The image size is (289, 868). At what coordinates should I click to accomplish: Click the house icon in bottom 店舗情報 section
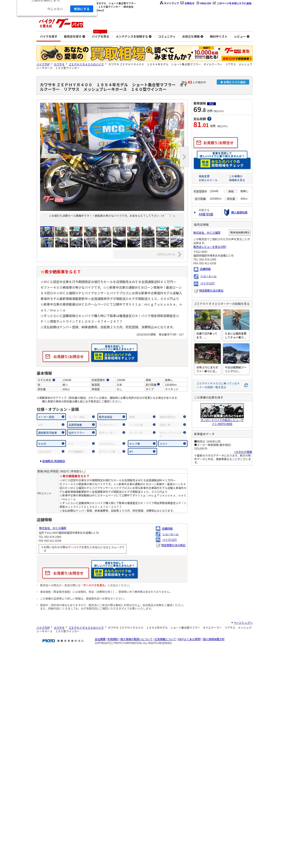158,528
